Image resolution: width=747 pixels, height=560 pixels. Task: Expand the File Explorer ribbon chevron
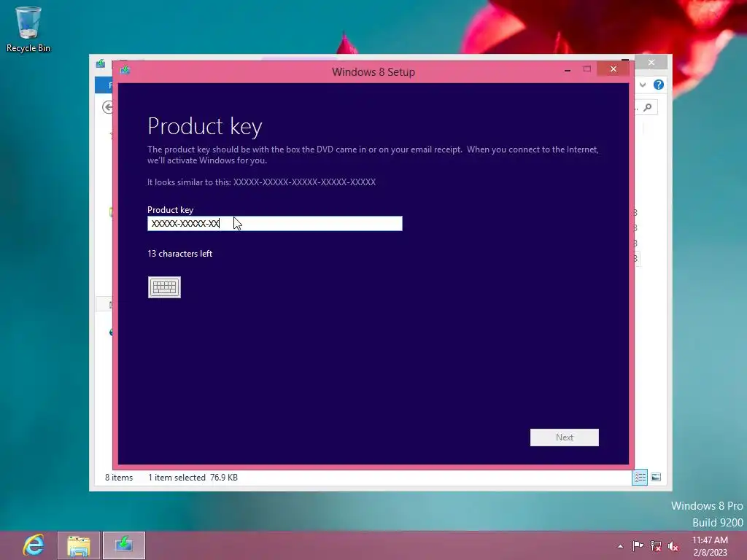tap(643, 85)
